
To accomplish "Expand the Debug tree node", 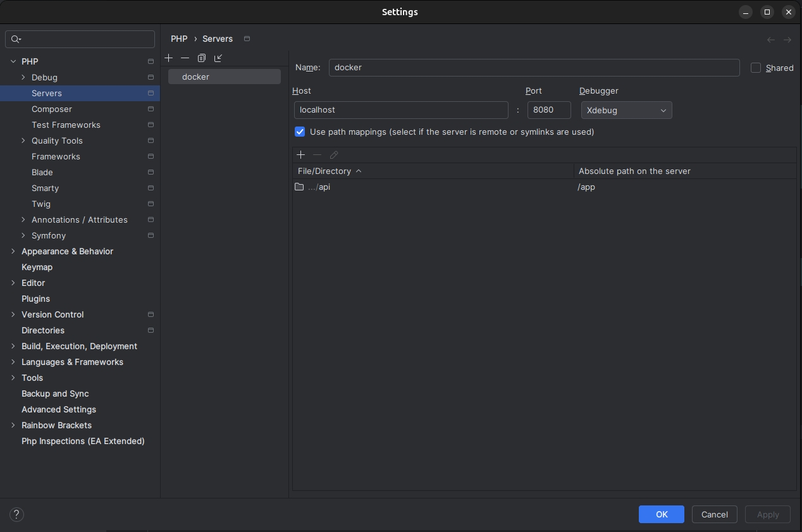I will point(23,77).
